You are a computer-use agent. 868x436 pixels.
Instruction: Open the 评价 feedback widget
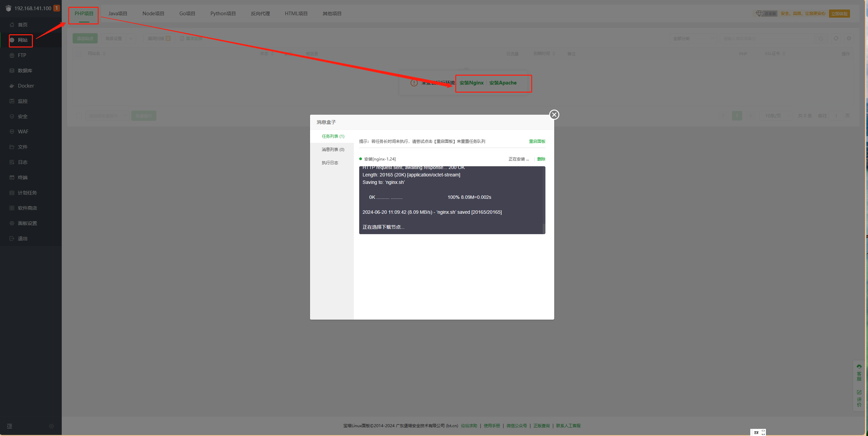(x=859, y=398)
